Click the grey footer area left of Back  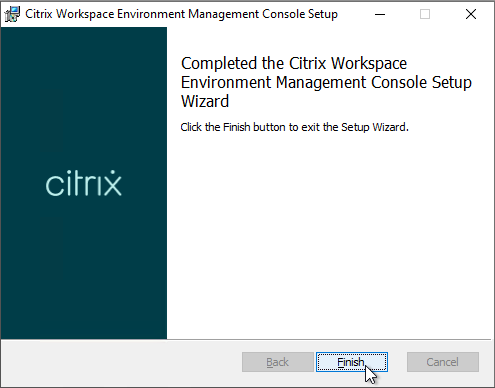pos(120,363)
